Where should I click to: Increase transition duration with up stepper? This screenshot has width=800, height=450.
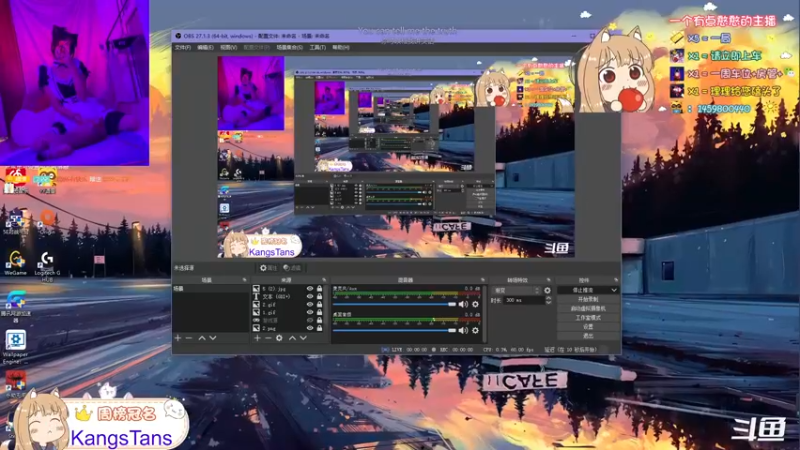point(548,298)
